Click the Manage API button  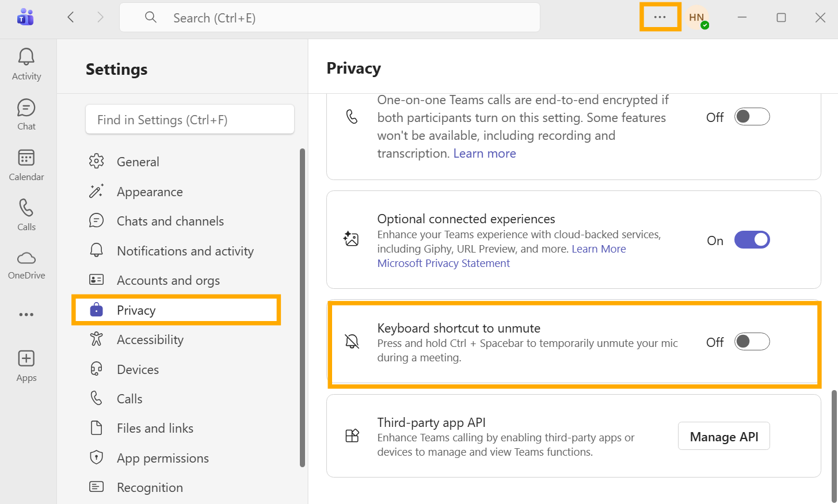[x=723, y=437]
